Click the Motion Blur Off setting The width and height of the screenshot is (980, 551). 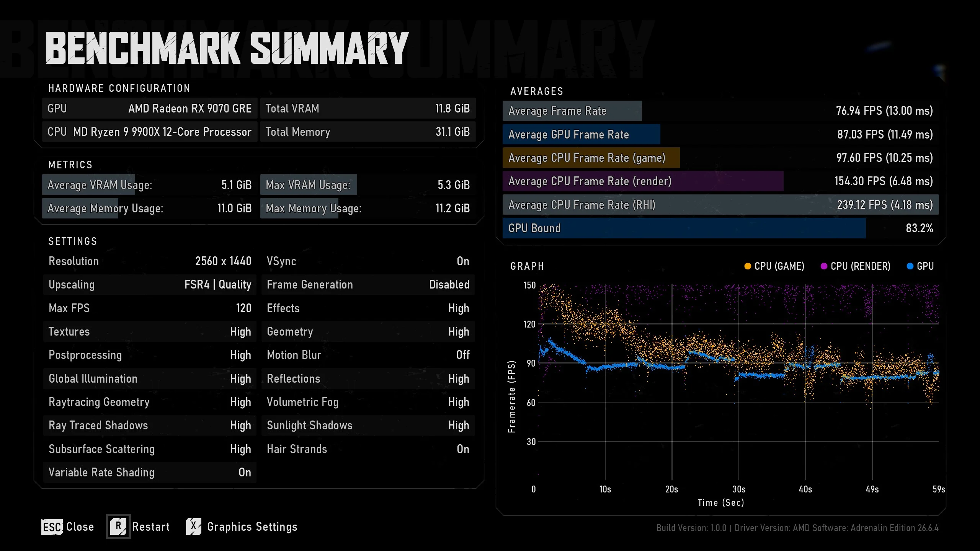tap(368, 355)
